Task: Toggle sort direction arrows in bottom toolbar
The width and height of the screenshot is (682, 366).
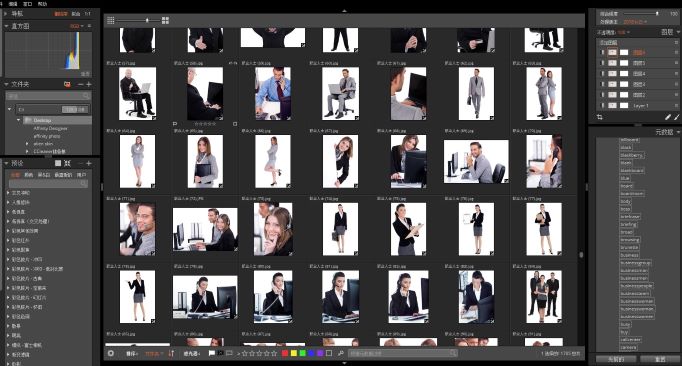Action: pyautogui.click(x=171, y=353)
